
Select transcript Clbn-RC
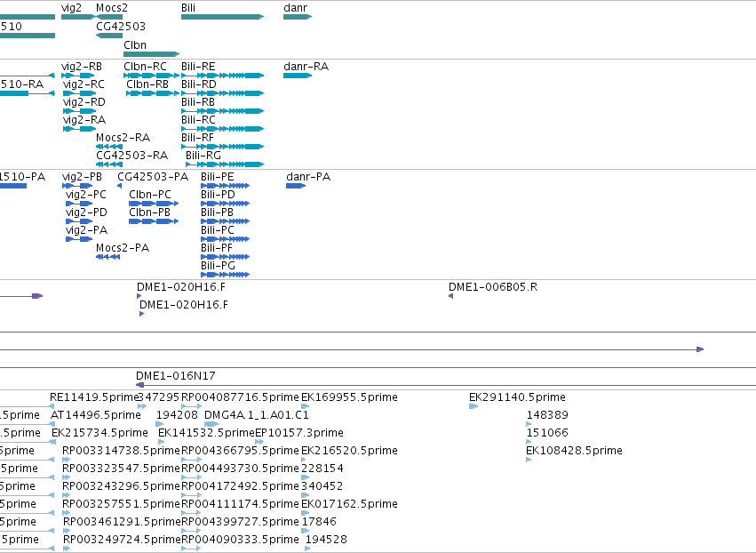(x=145, y=67)
